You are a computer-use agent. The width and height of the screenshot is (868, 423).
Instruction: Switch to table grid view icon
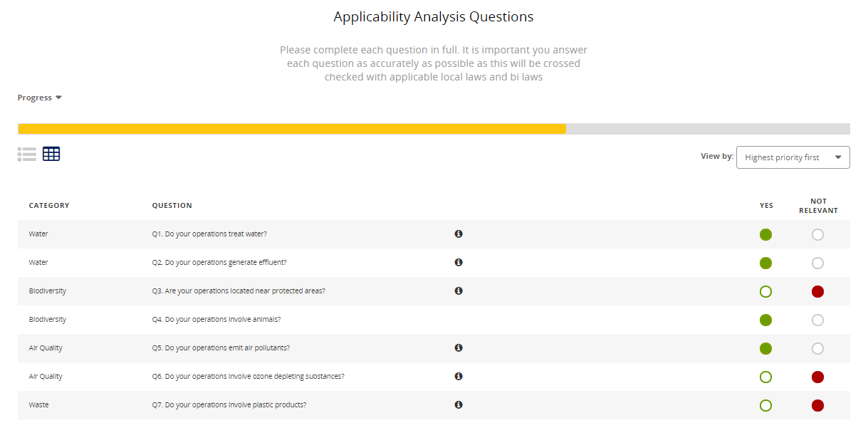51,154
